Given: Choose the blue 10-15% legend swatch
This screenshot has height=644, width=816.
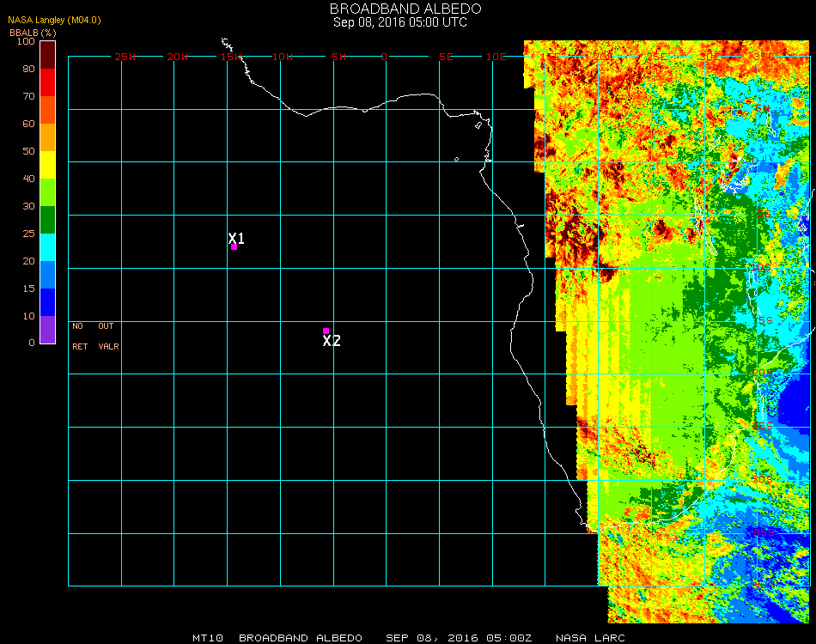Looking at the screenshot, I should (47, 302).
